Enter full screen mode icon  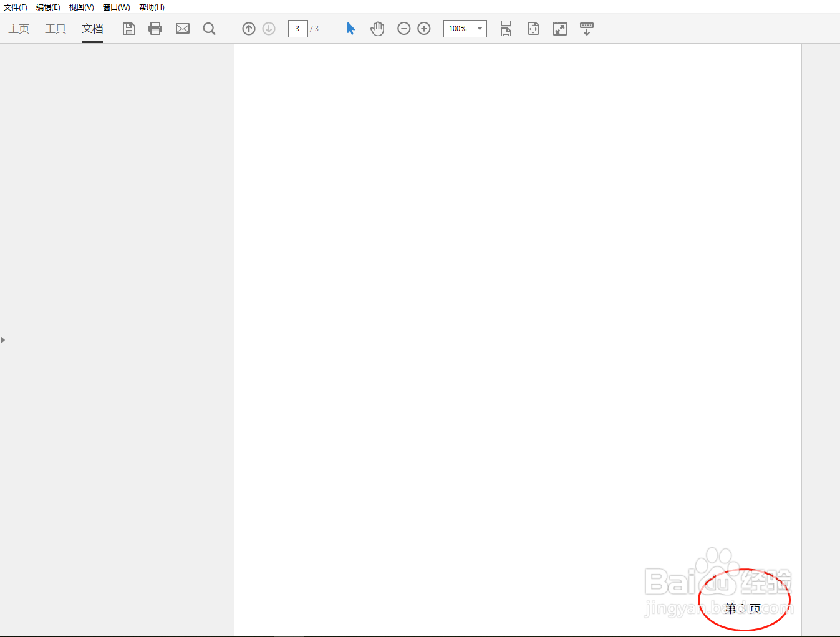[x=560, y=29]
